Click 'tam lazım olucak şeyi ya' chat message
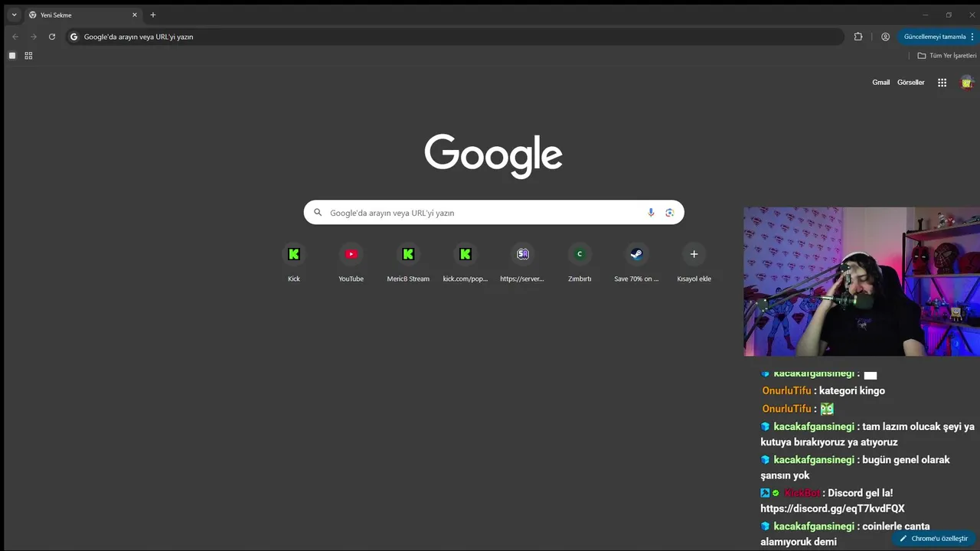Screen dimensions: 980x551 point(867,435)
